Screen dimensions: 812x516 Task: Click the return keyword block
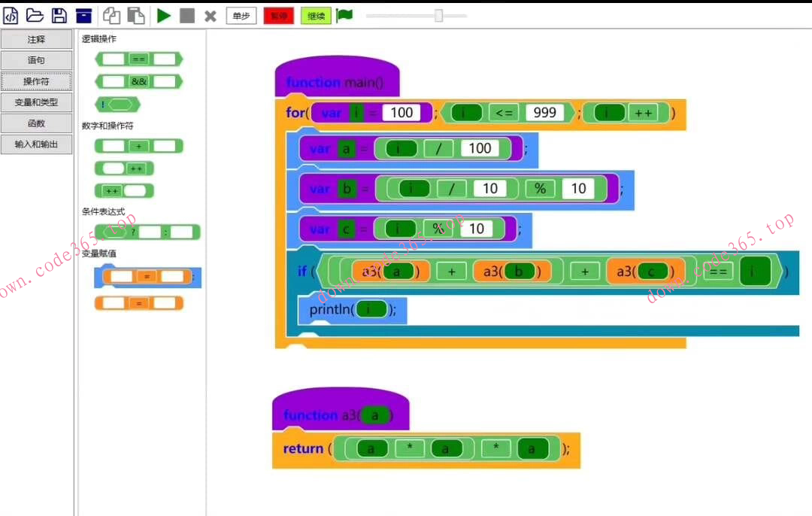(x=303, y=448)
